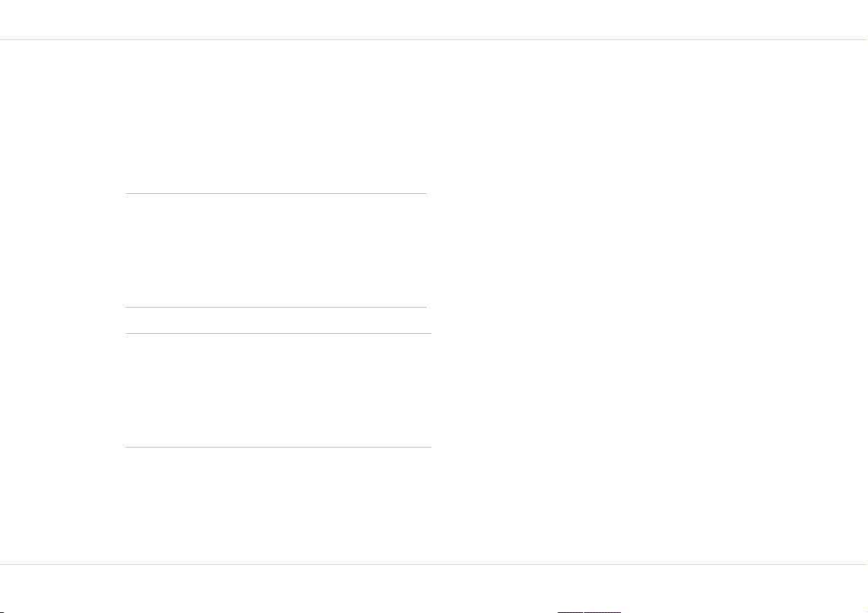
Task: Click the third gray horizontal line in the center column
Action: click(278, 333)
